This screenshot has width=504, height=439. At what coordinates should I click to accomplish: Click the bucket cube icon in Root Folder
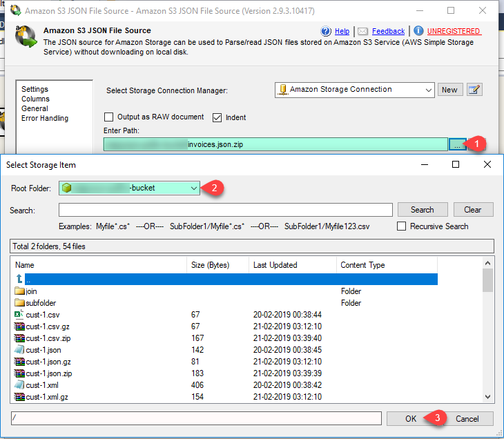pyautogui.click(x=66, y=188)
